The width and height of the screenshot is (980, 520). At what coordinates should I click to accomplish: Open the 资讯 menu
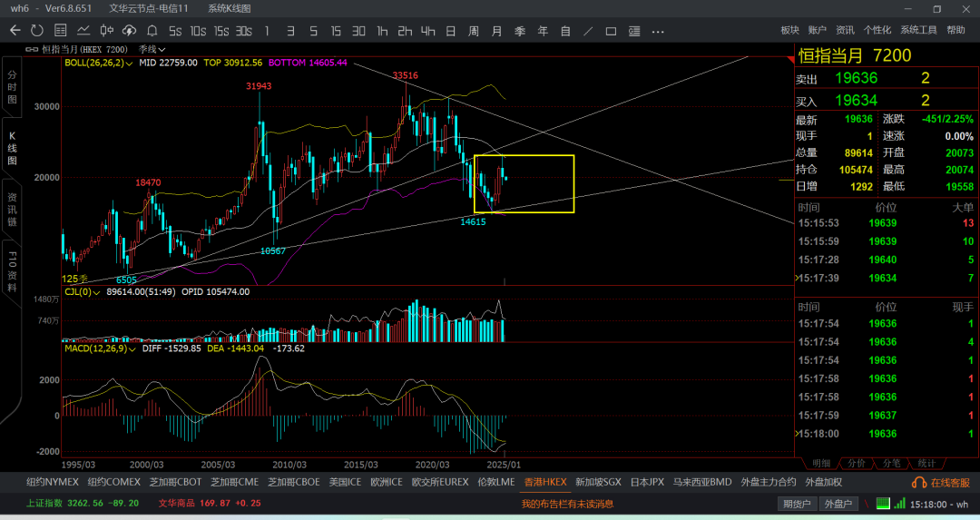tap(845, 30)
